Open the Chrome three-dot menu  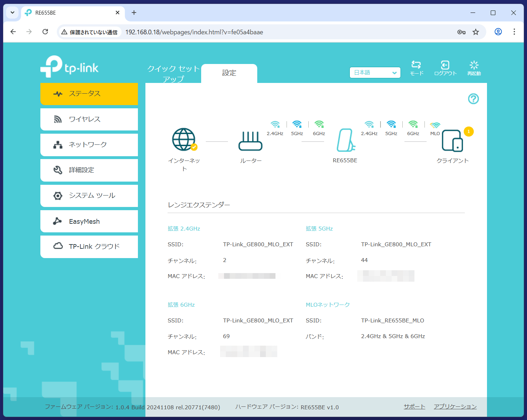tap(514, 32)
